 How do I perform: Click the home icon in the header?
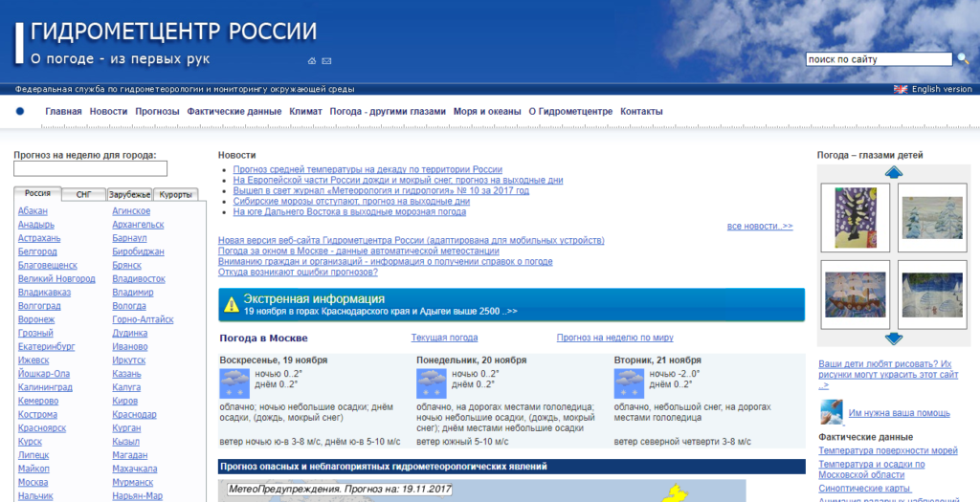pyautogui.click(x=312, y=61)
